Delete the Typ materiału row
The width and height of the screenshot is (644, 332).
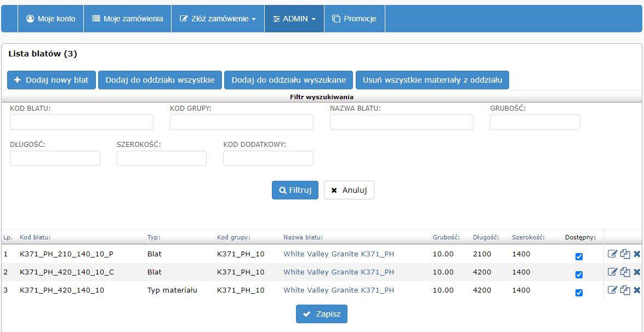pyautogui.click(x=637, y=290)
